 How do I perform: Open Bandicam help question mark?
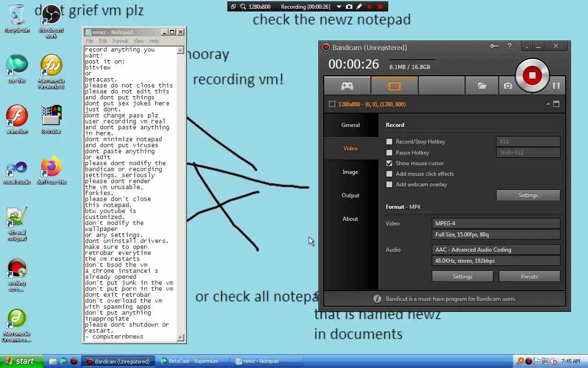coord(509,46)
